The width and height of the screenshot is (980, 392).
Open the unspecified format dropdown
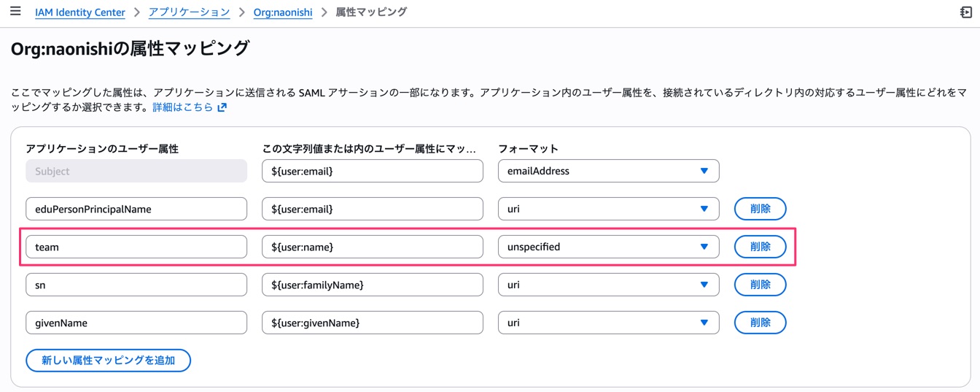[609, 247]
